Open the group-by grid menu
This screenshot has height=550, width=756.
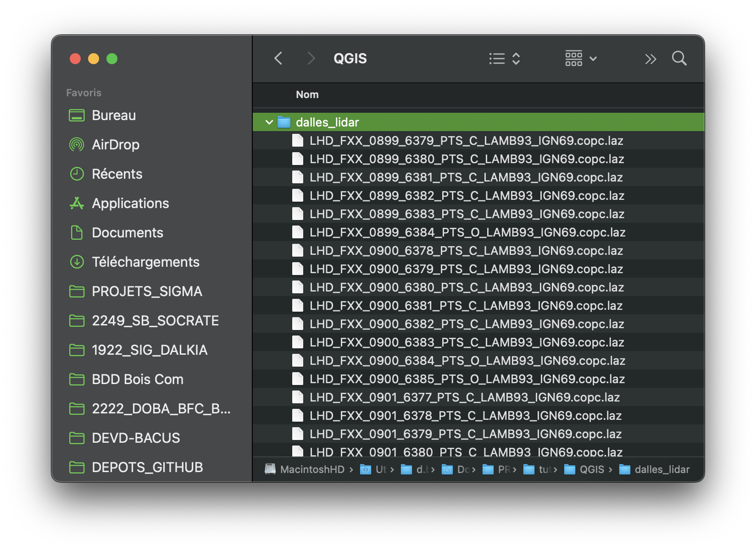pyautogui.click(x=581, y=59)
